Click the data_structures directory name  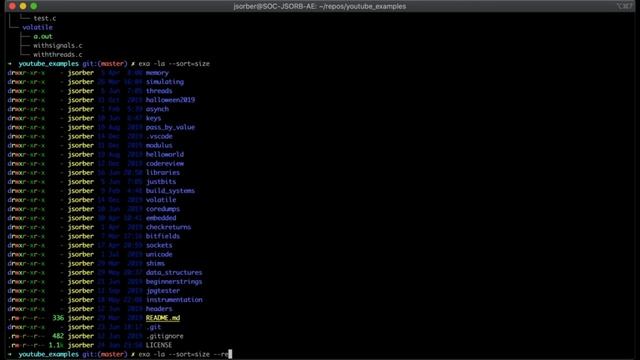[174, 272]
